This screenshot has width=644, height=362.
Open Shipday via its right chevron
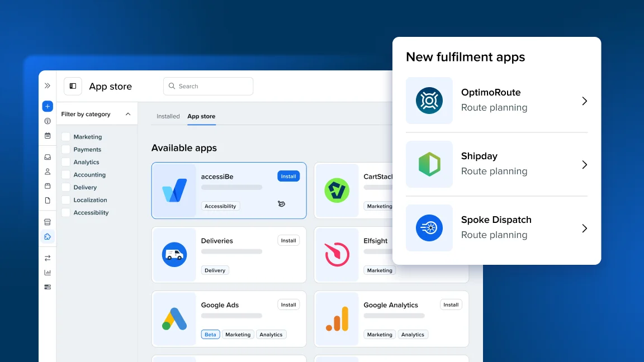click(x=584, y=165)
